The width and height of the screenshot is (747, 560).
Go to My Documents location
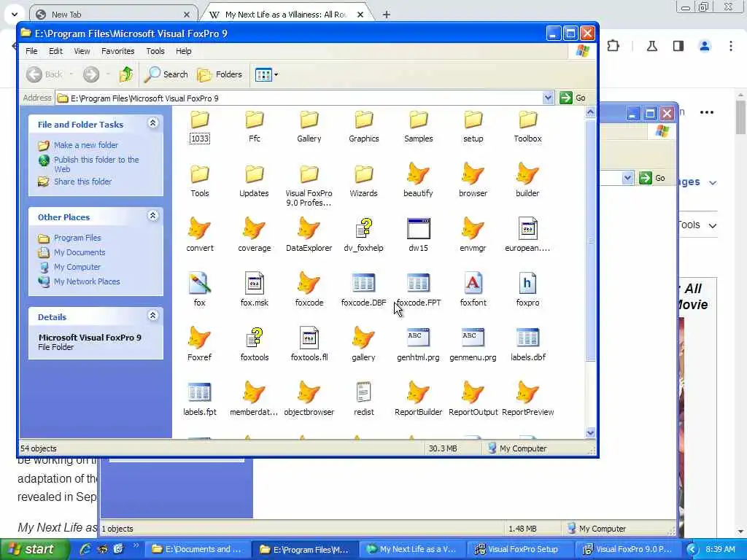80,252
